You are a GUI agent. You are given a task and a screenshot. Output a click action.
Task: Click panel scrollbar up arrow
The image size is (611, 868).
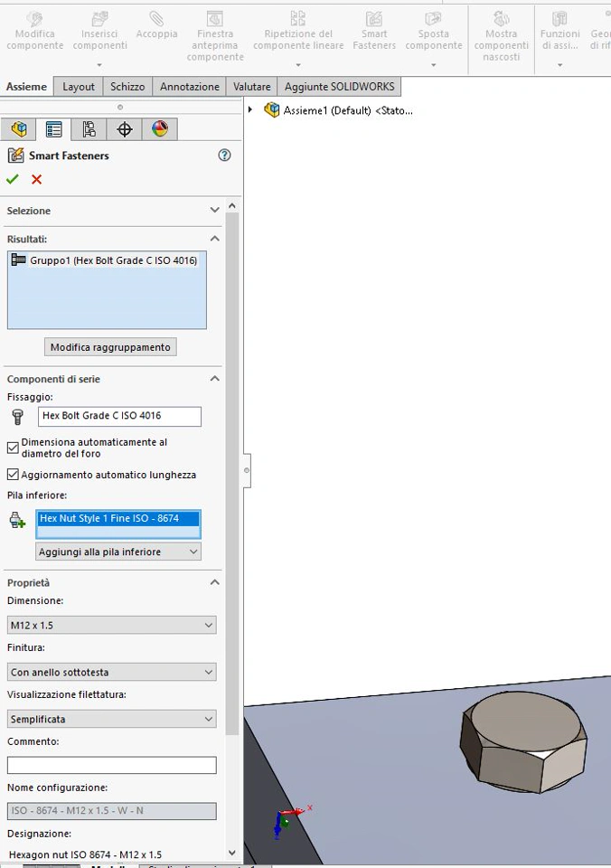point(232,206)
